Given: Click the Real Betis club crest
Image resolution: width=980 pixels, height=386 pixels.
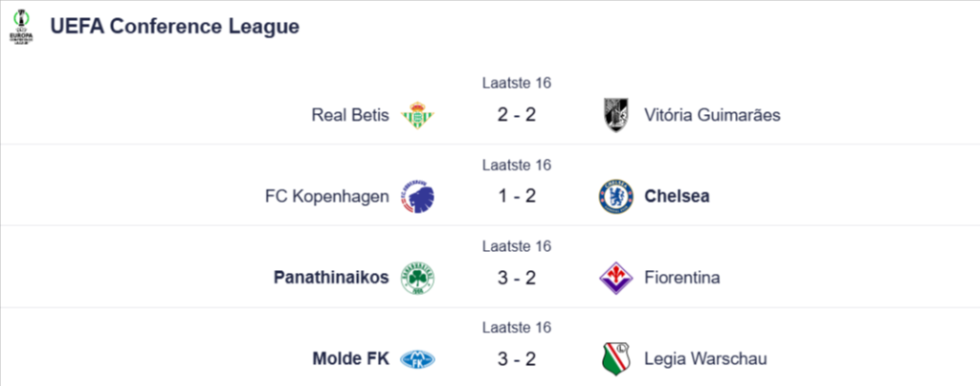Looking at the screenshot, I should 418,115.
